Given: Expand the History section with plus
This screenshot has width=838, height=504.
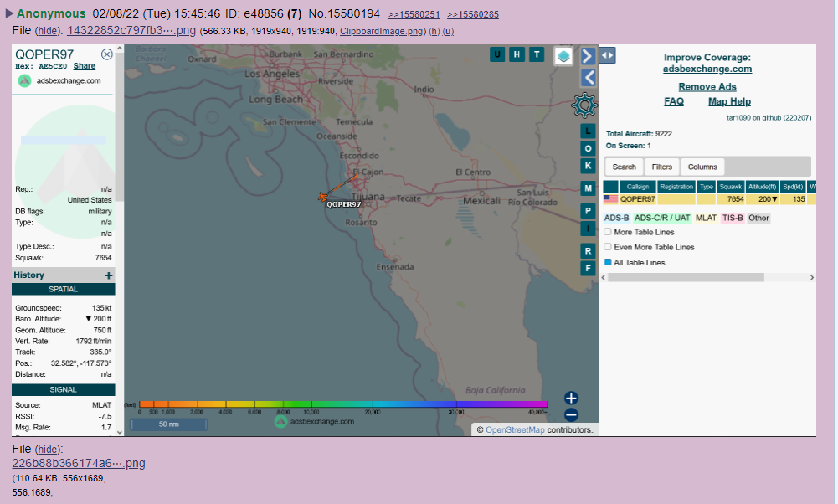Looking at the screenshot, I should point(109,275).
